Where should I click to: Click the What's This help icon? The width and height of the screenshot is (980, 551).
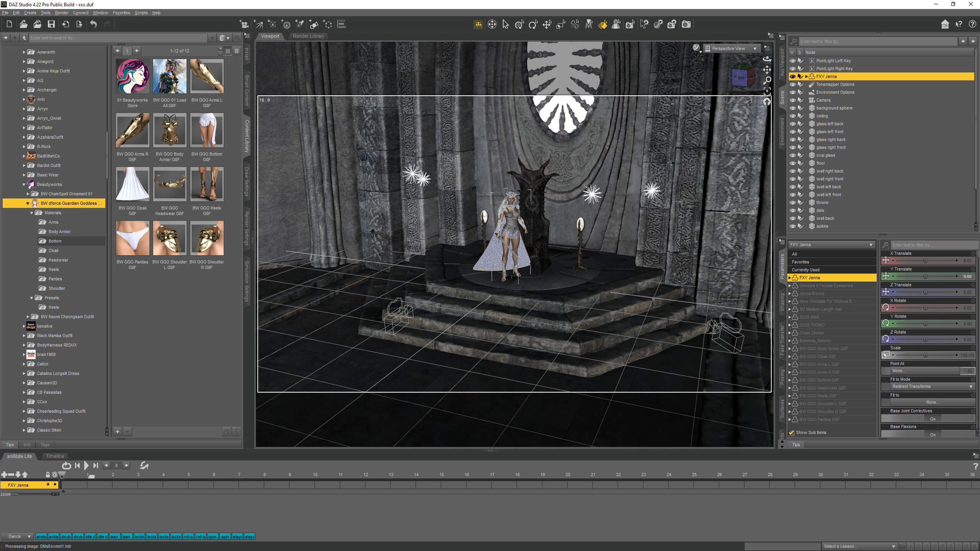[x=959, y=24]
